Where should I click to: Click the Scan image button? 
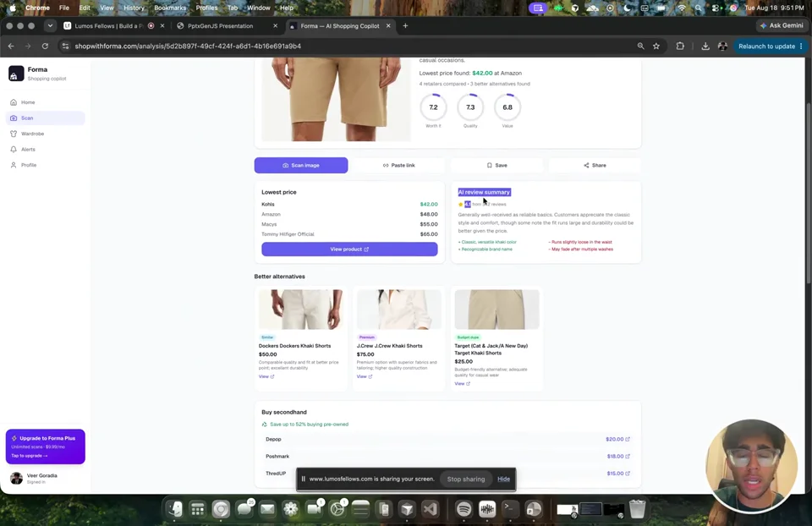[301, 165]
